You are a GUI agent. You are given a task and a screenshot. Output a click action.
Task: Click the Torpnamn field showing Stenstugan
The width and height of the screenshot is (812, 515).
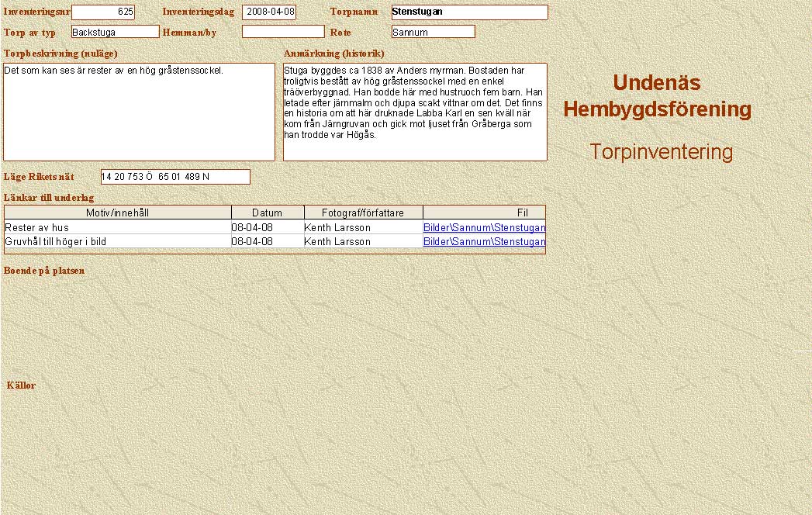point(469,12)
